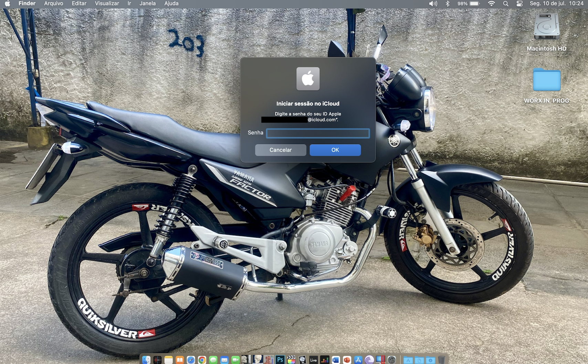Viewport: 588px width, 364px height.
Task: Open PowerPoint from the dock
Action: point(347,360)
